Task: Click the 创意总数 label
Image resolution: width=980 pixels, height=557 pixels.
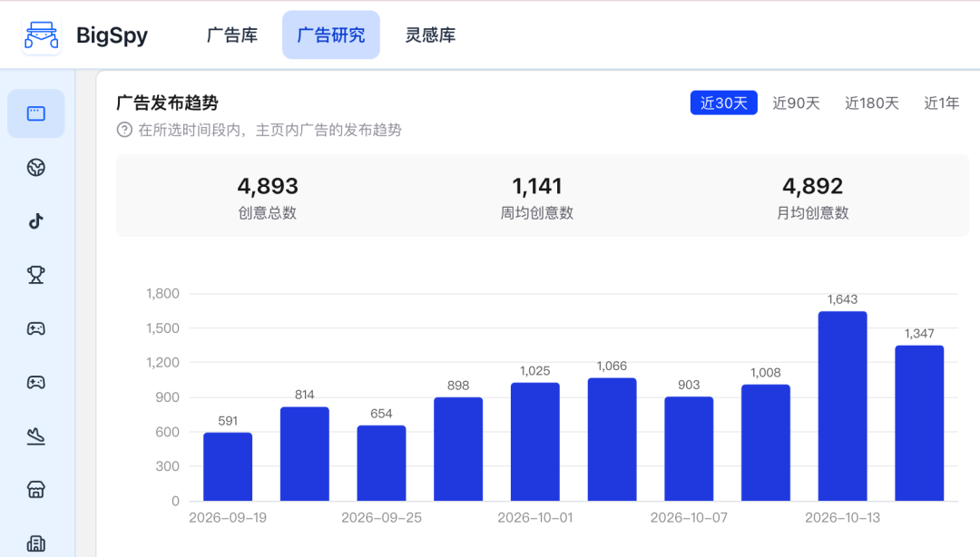Action: 268,213
